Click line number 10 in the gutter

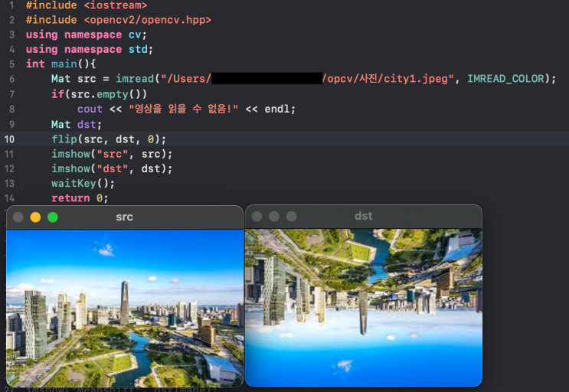[x=9, y=139]
